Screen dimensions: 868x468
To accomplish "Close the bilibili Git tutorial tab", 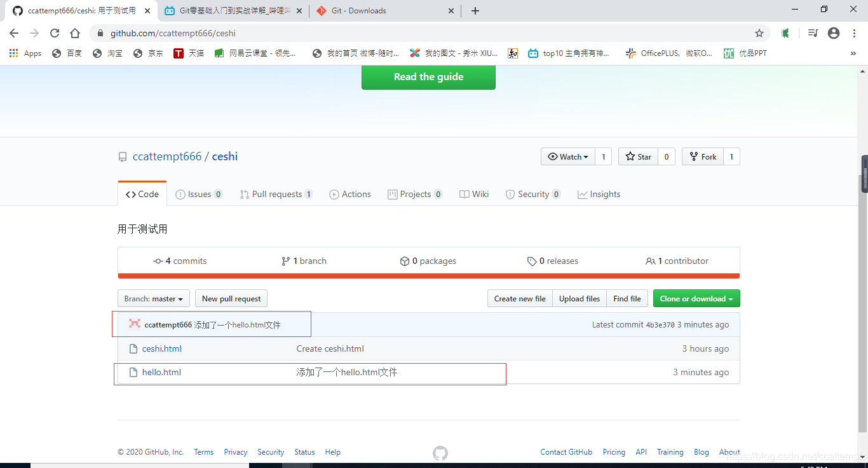I will (x=299, y=11).
